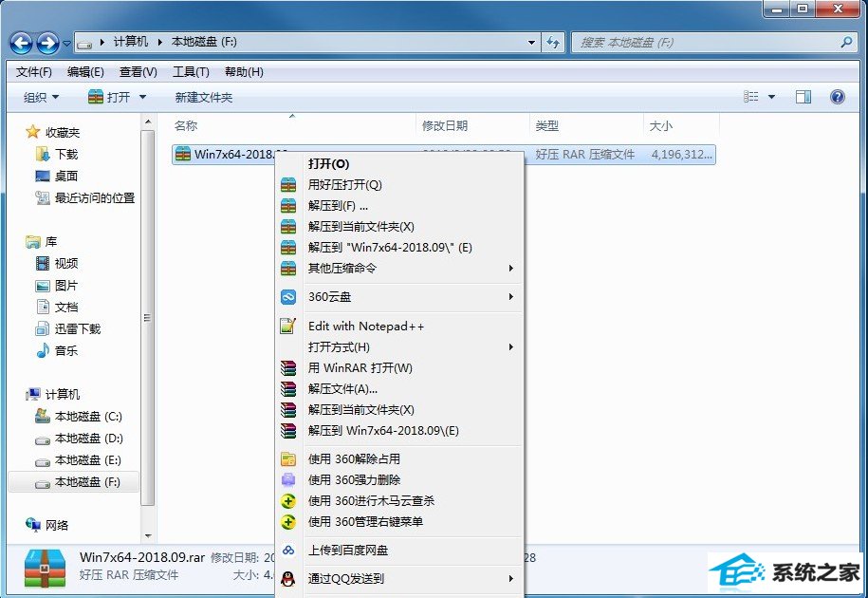Open the Help question mark icon
The height and width of the screenshot is (598, 868).
(x=837, y=98)
